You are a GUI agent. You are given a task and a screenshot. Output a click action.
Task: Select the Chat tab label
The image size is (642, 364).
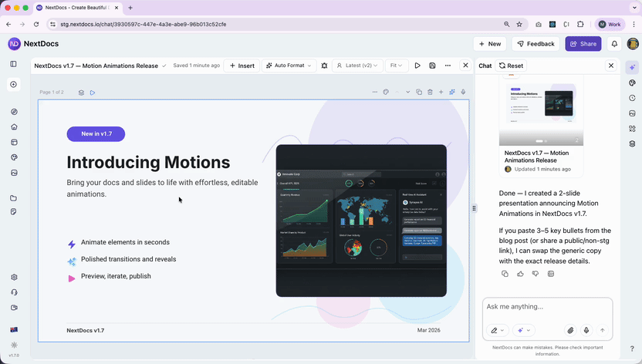click(x=485, y=66)
